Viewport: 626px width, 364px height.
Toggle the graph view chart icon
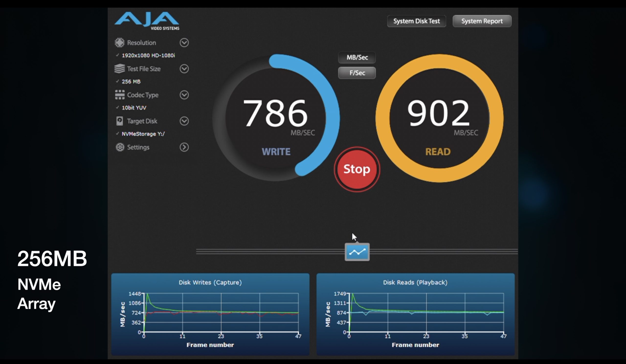(x=357, y=252)
